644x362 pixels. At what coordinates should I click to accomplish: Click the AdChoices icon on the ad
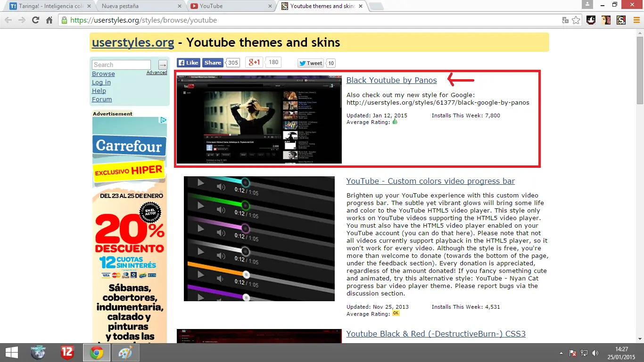coord(163,120)
